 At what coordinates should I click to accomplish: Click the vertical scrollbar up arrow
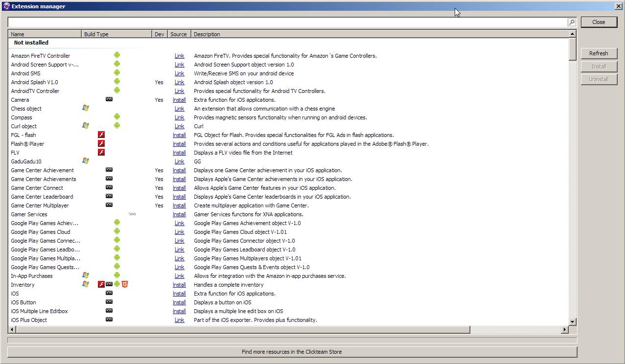(573, 34)
